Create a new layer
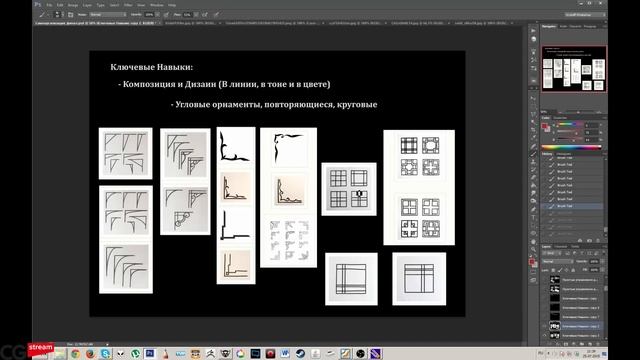This screenshot has width=640, height=360. 589,344
